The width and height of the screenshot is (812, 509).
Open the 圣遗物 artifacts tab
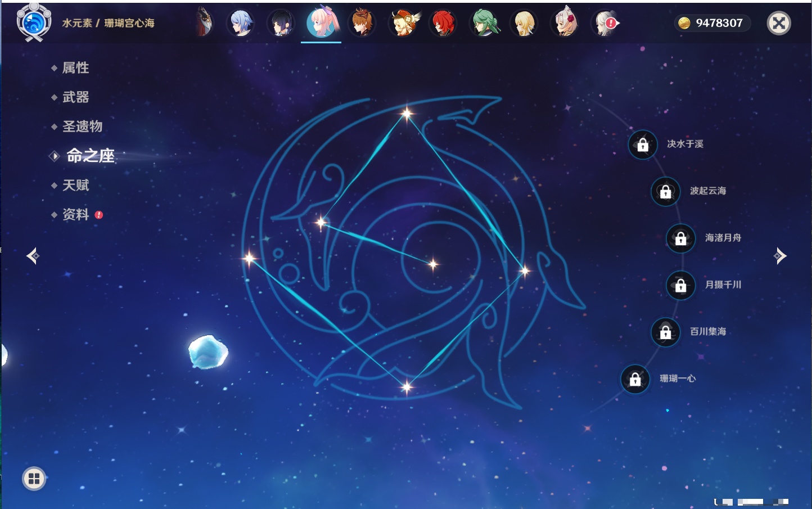82,127
